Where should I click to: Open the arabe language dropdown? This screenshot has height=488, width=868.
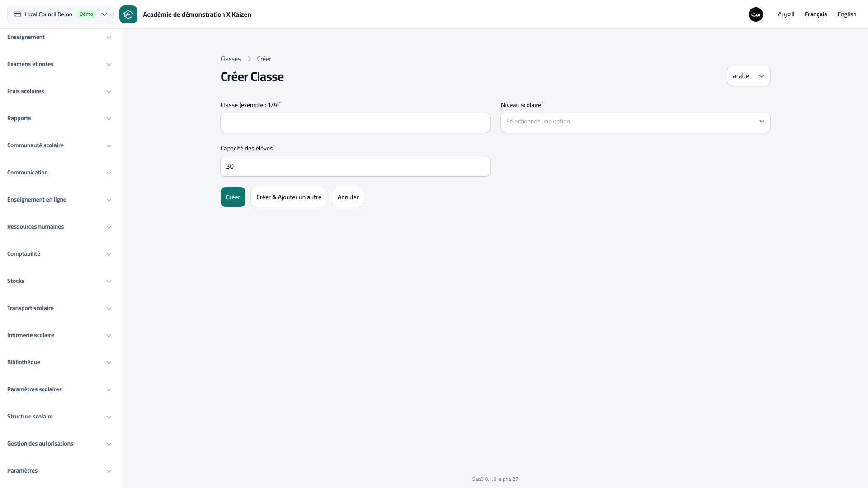(x=749, y=76)
